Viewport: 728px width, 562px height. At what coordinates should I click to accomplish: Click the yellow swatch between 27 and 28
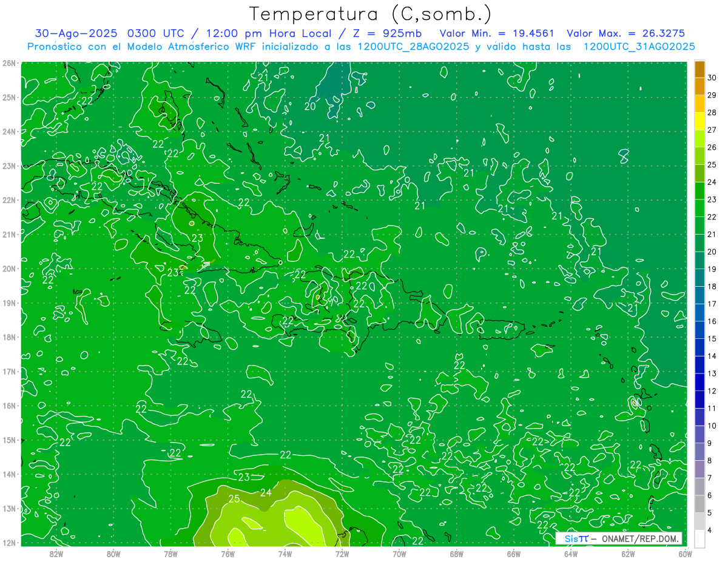coord(699,121)
